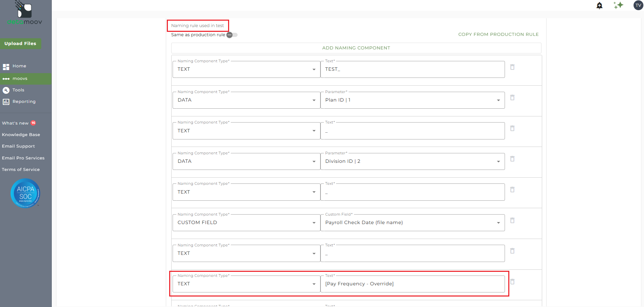Click COPY FROM PRODUCTION RULE link

498,35
